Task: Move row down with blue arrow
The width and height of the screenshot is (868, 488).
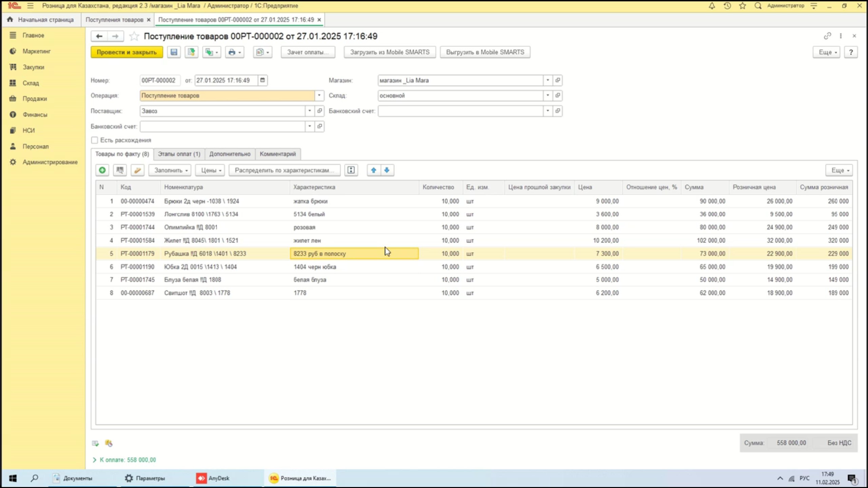Action: pyautogui.click(x=387, y=170)
